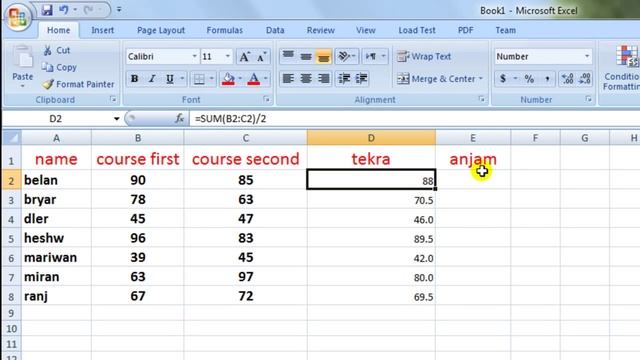This screenshot has height=360, width=640.
Task: Open Conditional Formatting
Action: [622, 67]
